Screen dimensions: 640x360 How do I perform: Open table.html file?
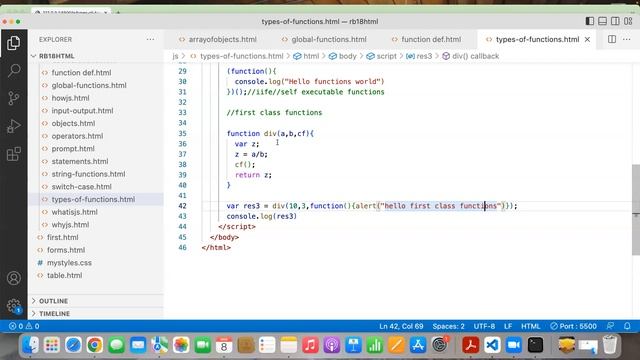pos(64,275)
